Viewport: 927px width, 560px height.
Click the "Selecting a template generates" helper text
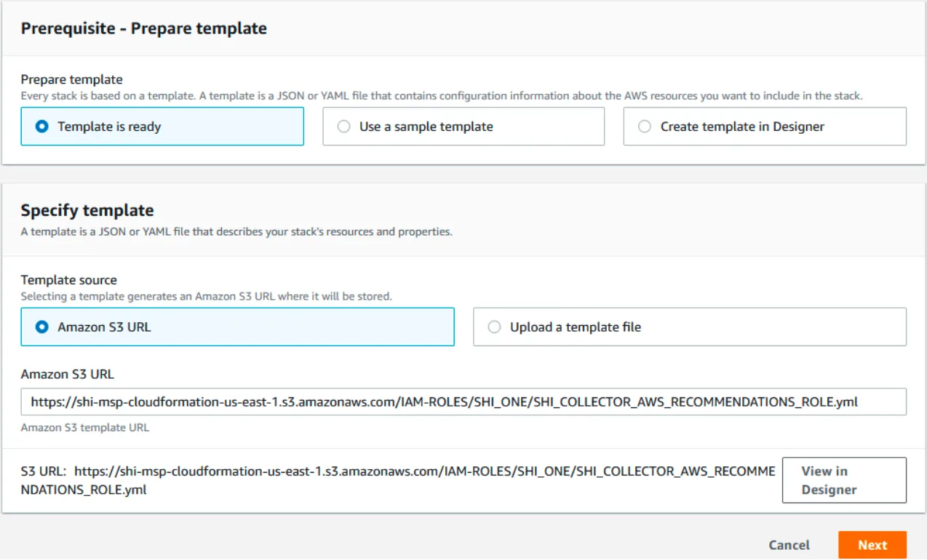point(206,296)
